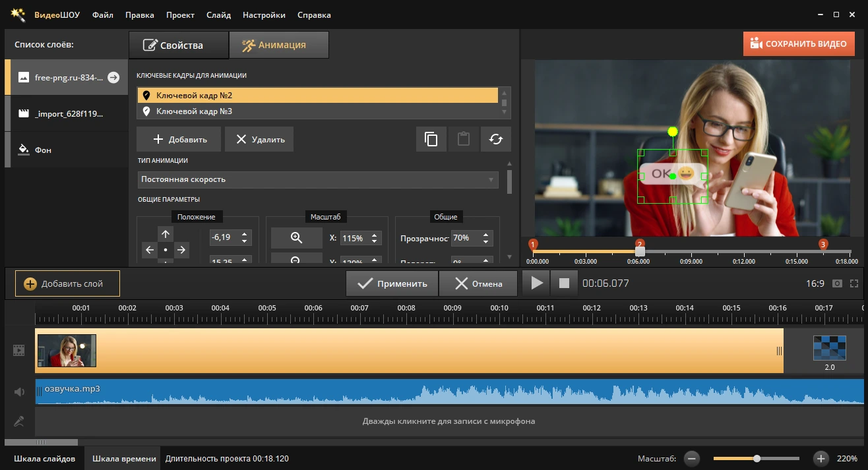Click the 2.0 transition thumbnail
Screen dimensions: 868x470
pyautogui.click(x=829, y=347)
